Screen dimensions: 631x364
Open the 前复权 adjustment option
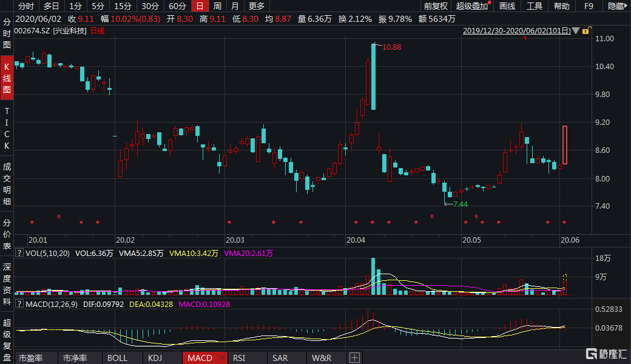click(x=436, y=6)
